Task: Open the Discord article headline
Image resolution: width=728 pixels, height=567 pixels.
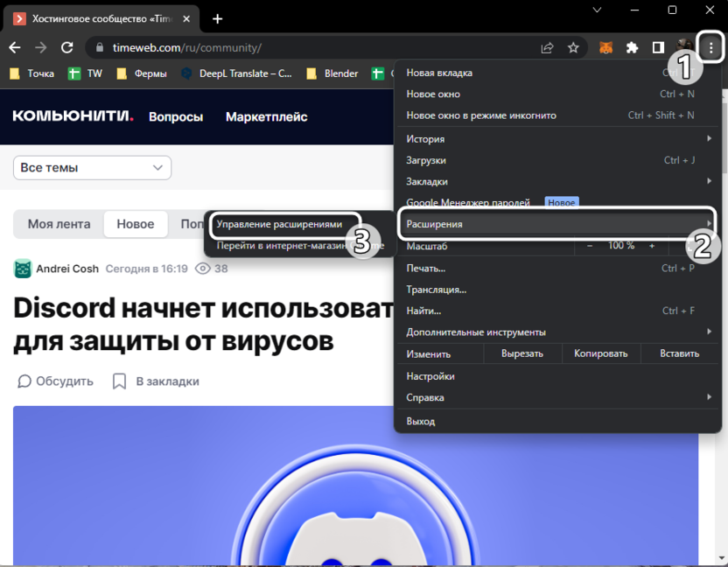Action: [x=203, y=325]
